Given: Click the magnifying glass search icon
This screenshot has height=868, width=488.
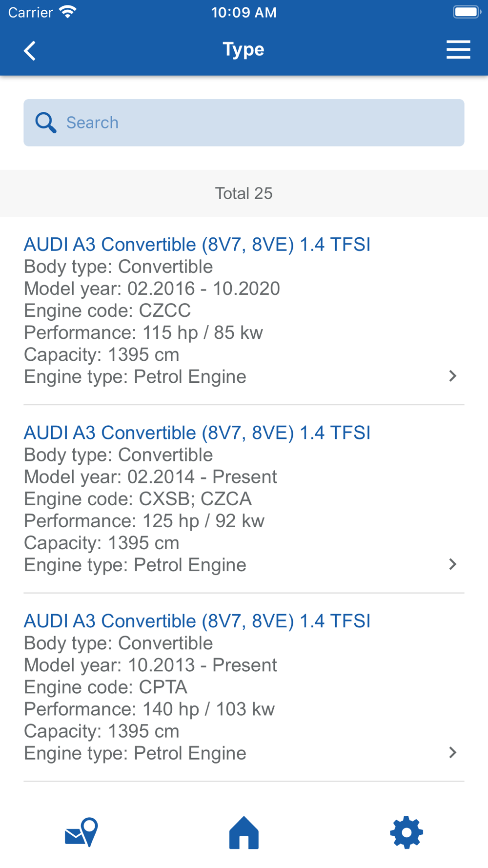Looking at the screenshot, I should tap(45, 123).
